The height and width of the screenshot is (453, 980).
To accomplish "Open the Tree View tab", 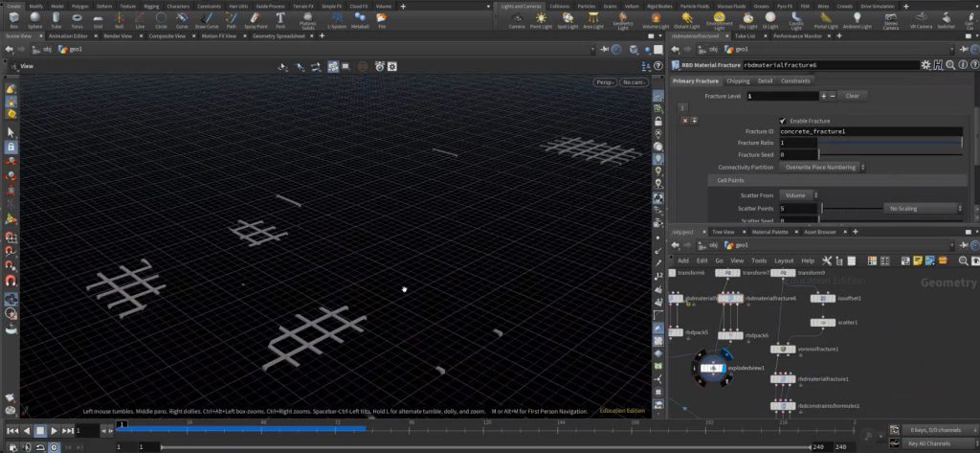I will pyautogui.click(x=724, y=232).
